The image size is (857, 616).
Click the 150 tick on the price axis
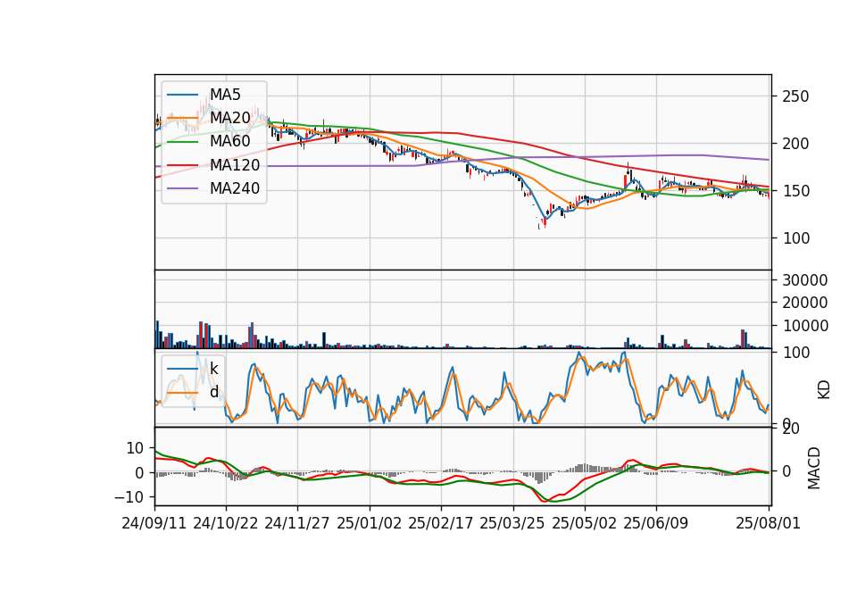coord(795,191)
